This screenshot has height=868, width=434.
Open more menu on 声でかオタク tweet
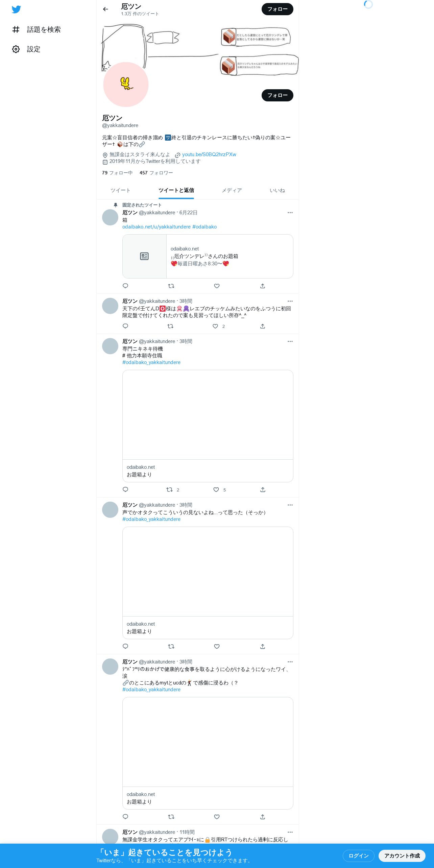coord(290,505)
